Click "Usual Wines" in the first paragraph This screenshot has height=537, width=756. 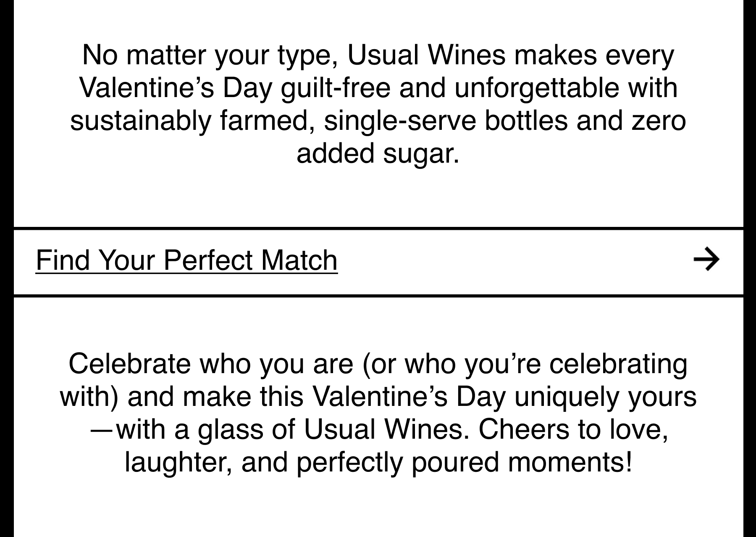426,55
